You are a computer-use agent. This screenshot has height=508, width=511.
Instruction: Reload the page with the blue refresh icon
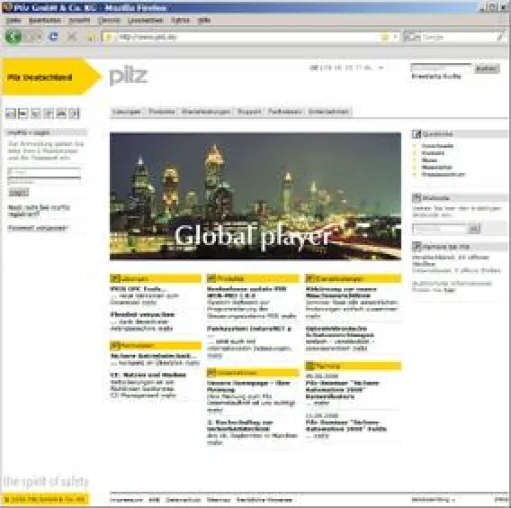(x=53, y=37)
